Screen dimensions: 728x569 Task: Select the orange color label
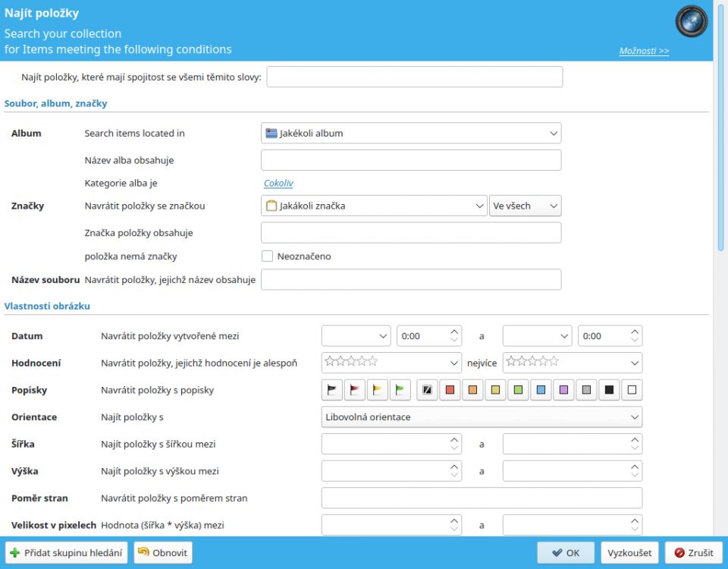tap(472, 390)
